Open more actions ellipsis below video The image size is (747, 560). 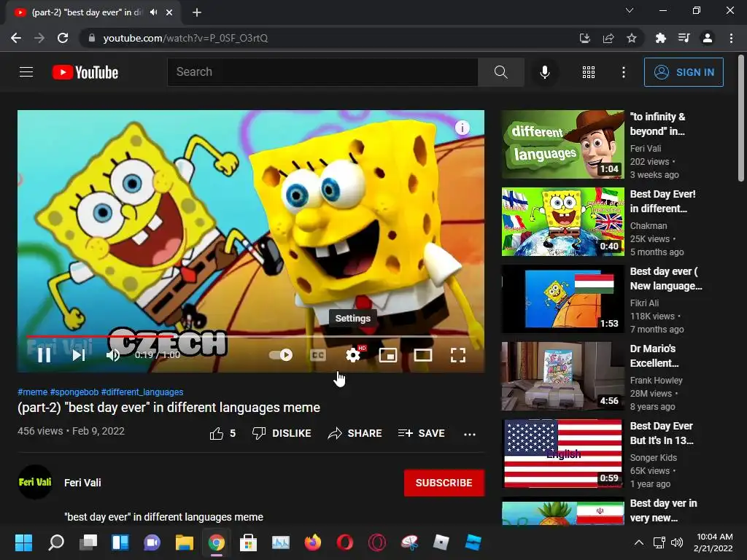tap(470, 434)
